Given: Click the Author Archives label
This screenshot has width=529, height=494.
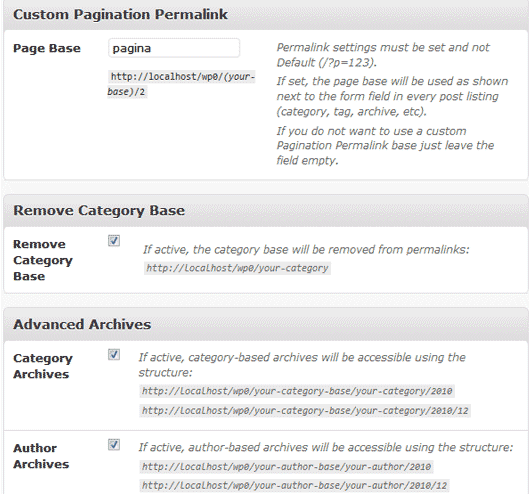Looking at the screenshot, I should click(x=41, y=456).
